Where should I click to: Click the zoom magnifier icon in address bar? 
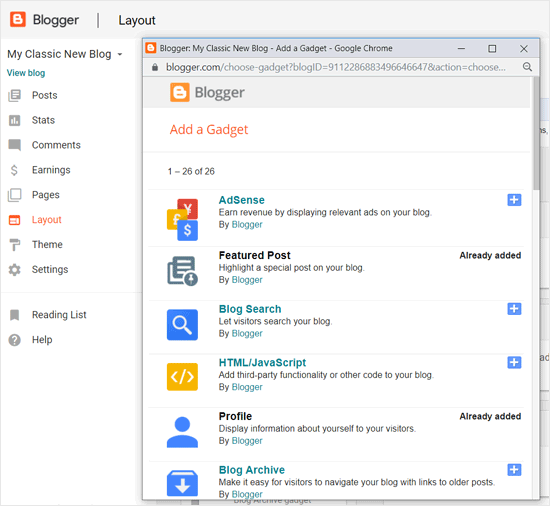[527, 67]
